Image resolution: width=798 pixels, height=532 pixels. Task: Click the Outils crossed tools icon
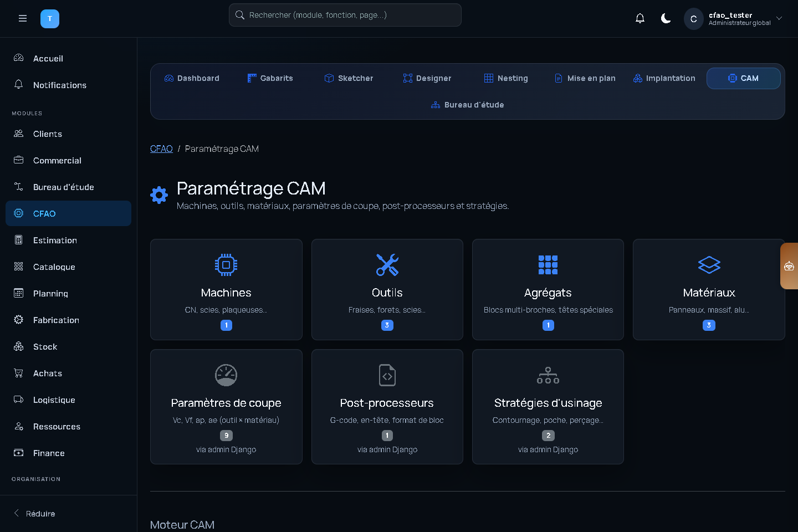click(387, 265)
